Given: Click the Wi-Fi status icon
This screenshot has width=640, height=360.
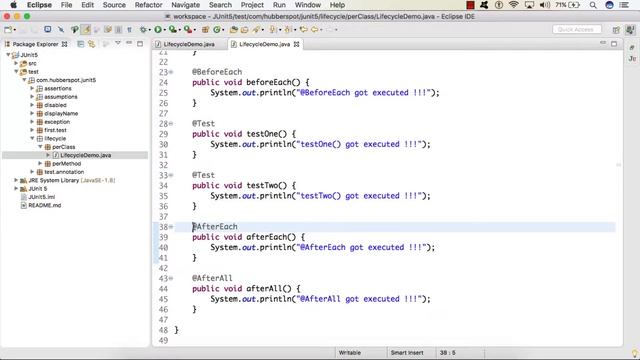Looking at the screenshot, I should click(513, 5).
